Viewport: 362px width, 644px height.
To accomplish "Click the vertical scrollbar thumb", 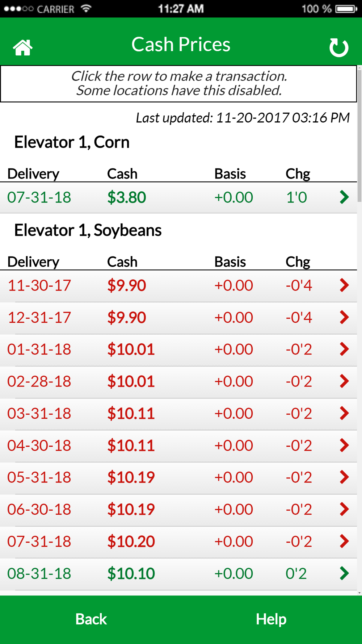I will (x=359, y=134).
